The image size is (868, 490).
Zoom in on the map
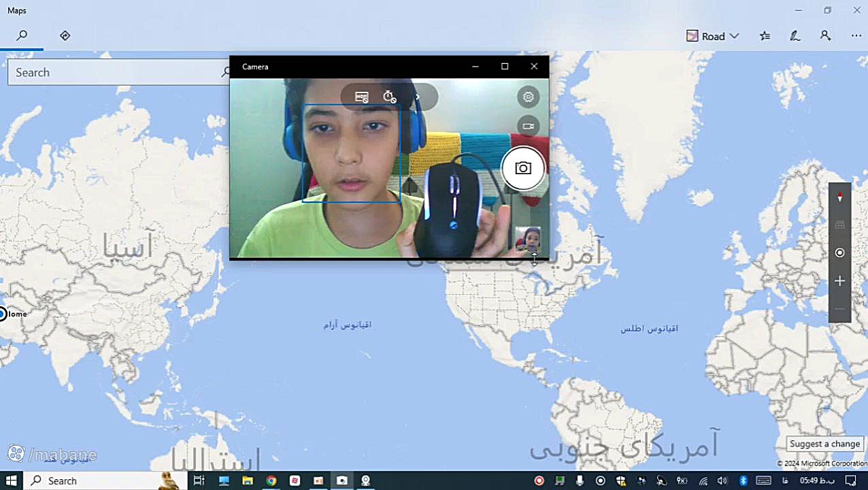(839, 281)
